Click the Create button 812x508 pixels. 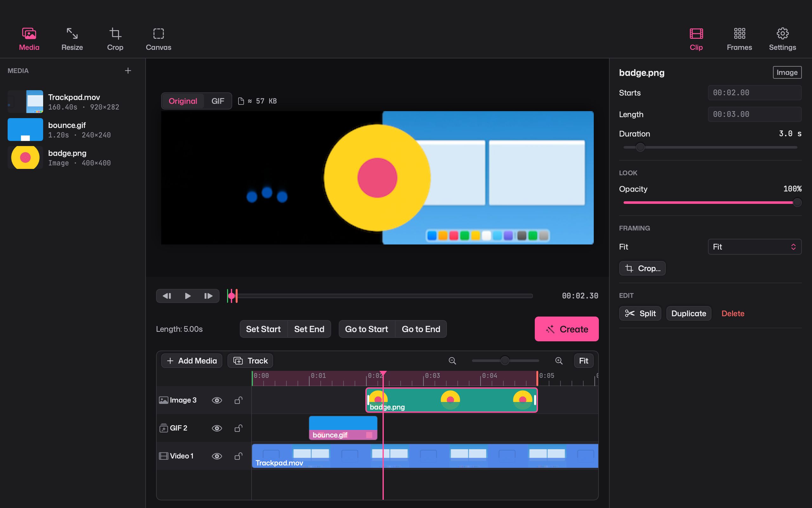(x=566, y=329)
